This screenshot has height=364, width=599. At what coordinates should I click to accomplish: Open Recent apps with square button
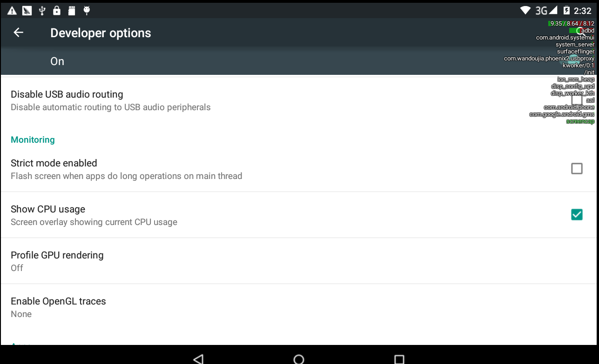(x=399, y=359)
